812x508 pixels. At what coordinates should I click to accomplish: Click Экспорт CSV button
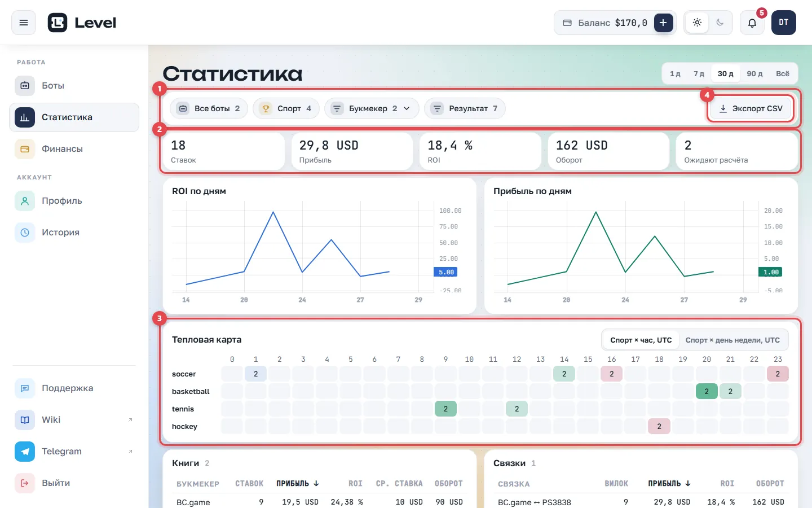point(751,108)
